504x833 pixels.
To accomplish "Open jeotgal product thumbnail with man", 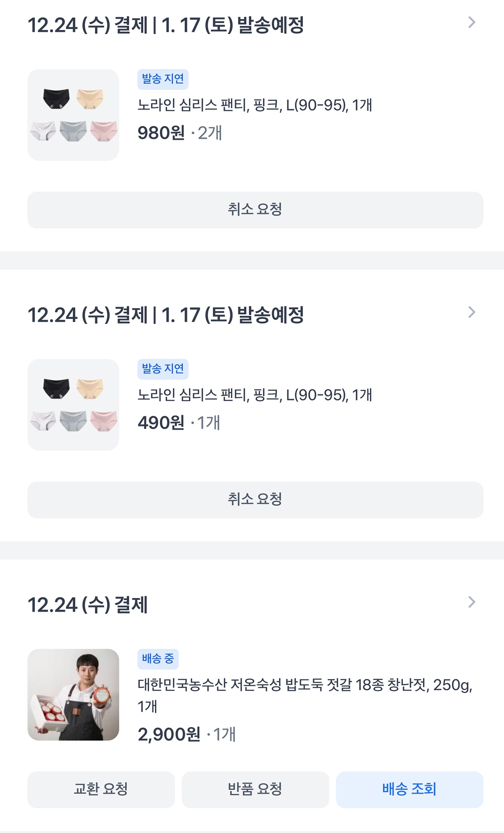I will pyautogui.click(x=73, y=695).
